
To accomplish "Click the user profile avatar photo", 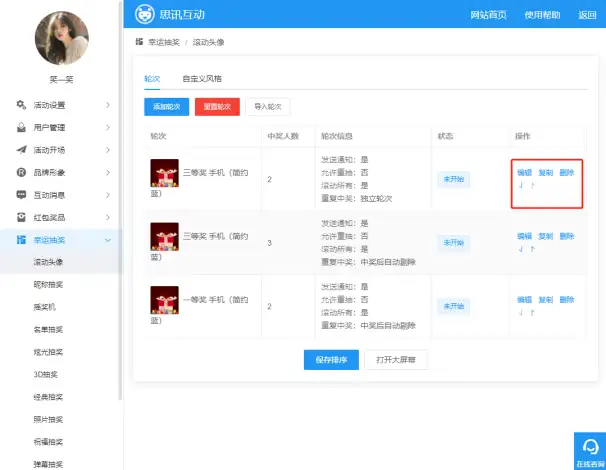I will pos(61,38).
